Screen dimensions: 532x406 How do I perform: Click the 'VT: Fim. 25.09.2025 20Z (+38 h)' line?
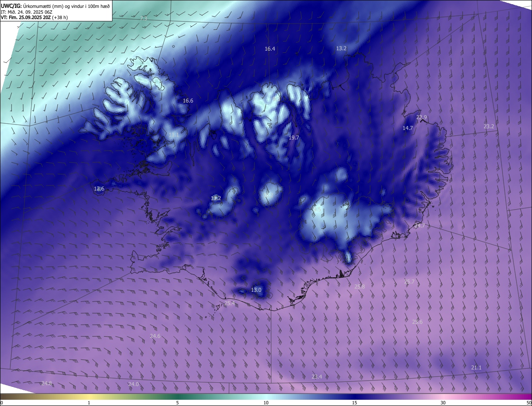(x=34, y=17)
